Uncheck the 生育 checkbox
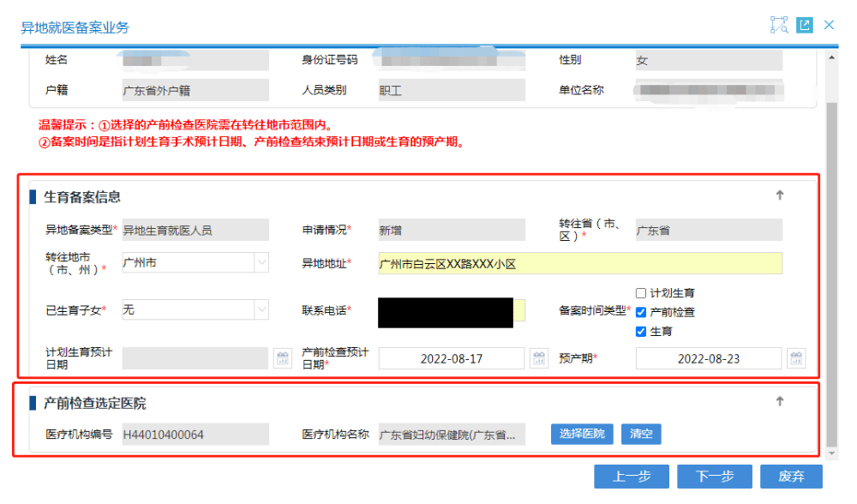 (x=641, y=332)
